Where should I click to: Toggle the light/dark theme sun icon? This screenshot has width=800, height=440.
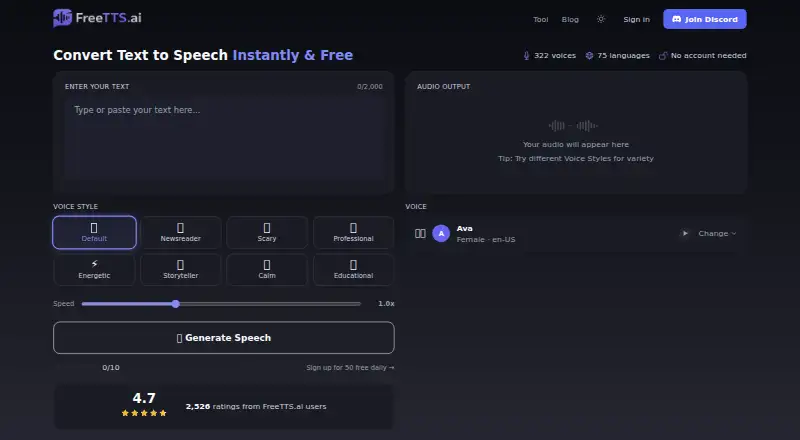pyautogui.click(x=601, y=19)
